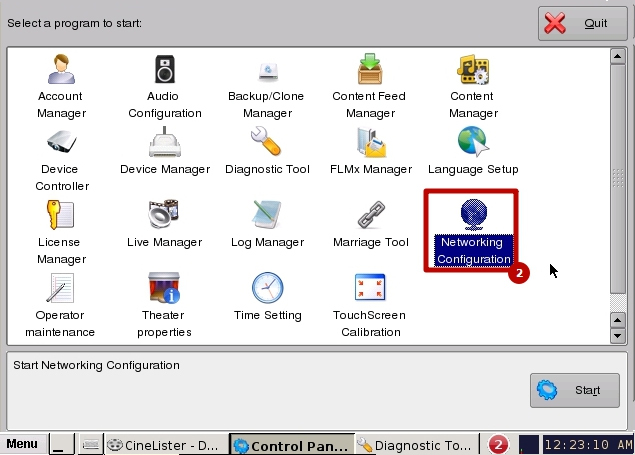Click the Content Manager film icon
635x455 pixels.
(x=473, y=70)
